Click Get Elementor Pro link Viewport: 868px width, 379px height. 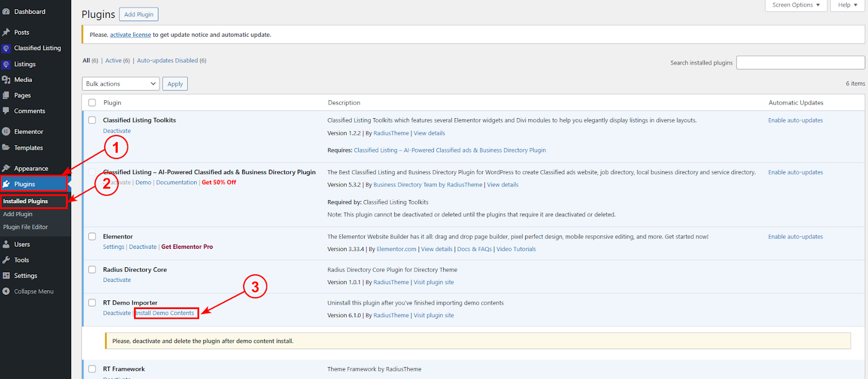click(187, 247)
